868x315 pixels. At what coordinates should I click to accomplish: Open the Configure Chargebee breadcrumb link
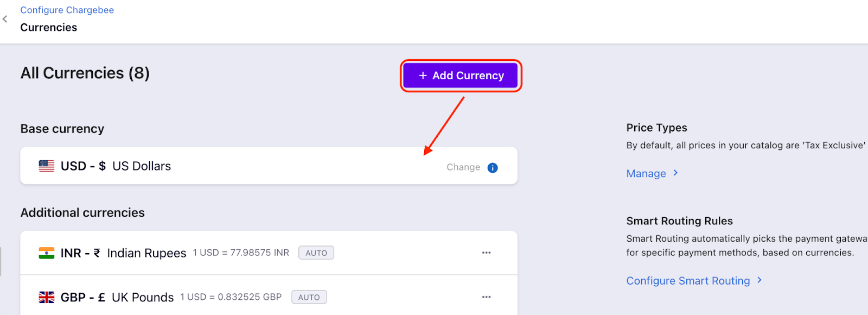[x=67, y=10]
